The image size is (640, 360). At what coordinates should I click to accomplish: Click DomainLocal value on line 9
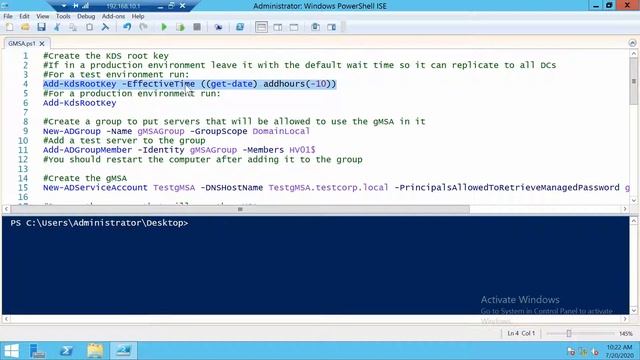[281, 131]
